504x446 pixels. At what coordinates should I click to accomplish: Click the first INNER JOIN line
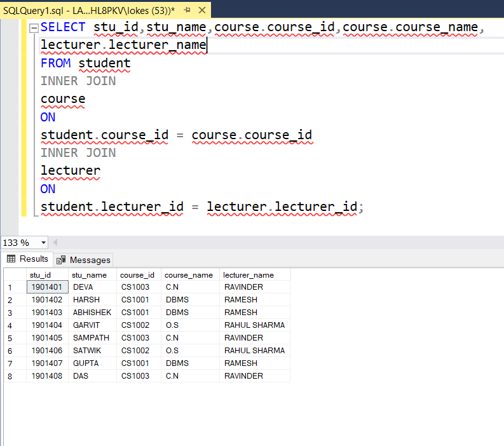78,81
